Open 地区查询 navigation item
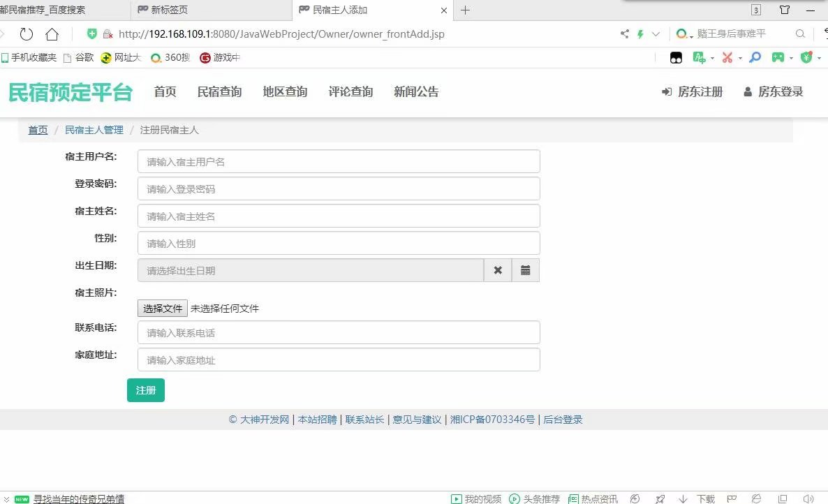 click(285, 92)
